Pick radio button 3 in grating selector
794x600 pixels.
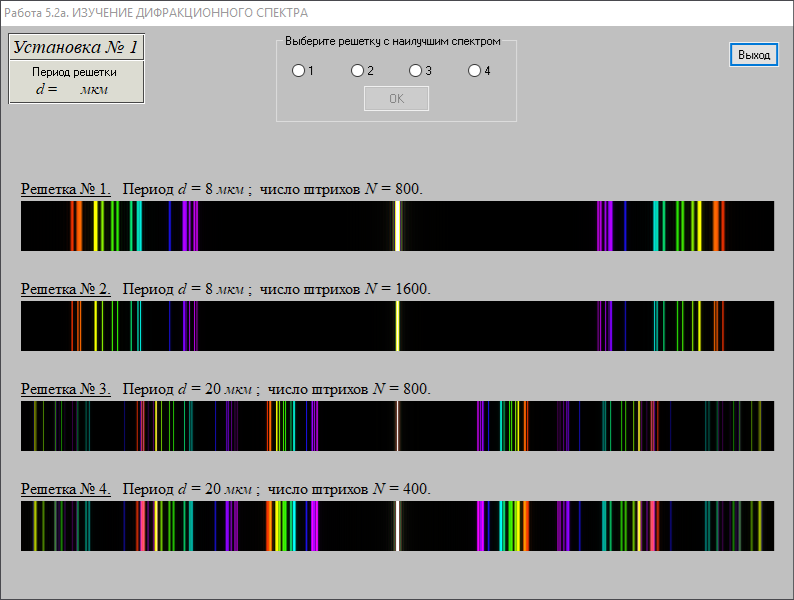[415, 71]
